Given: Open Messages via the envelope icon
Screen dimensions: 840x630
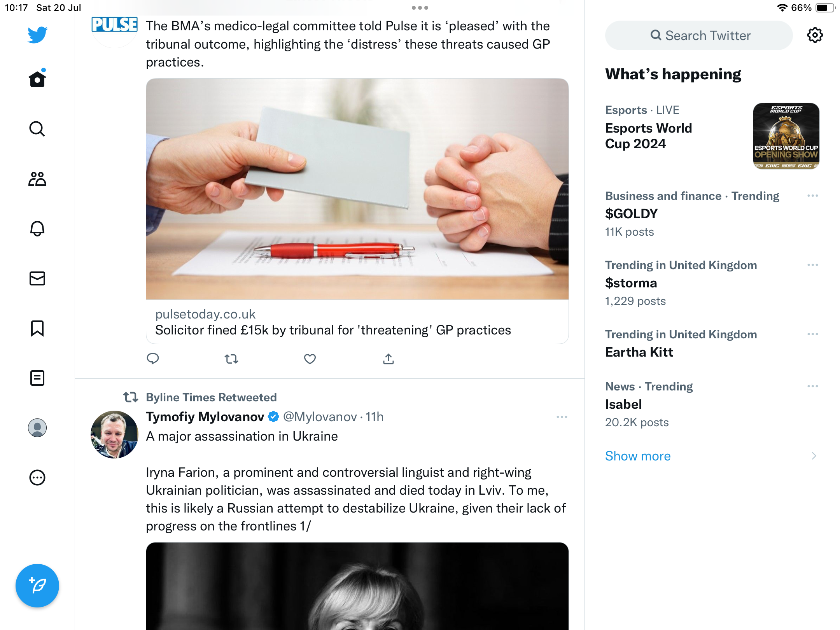Looking at the screenshot, I should 37,278.
